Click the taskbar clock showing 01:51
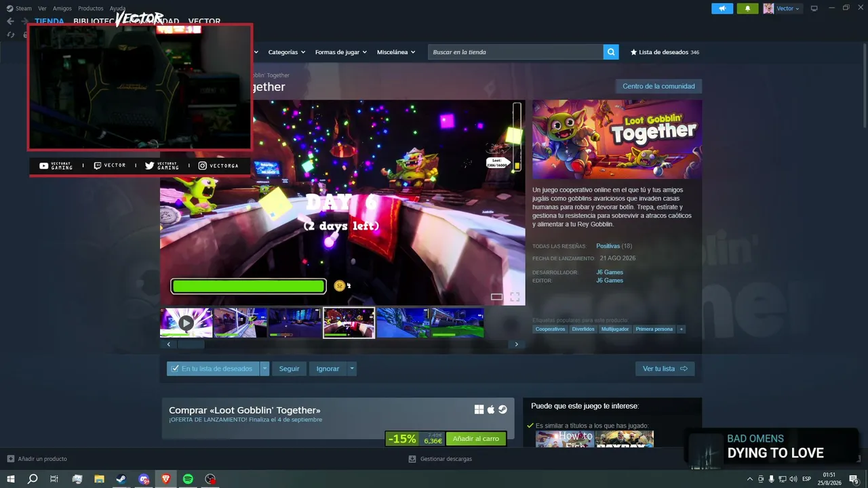Viewport: 868px width, 488px height. point(829,479)
